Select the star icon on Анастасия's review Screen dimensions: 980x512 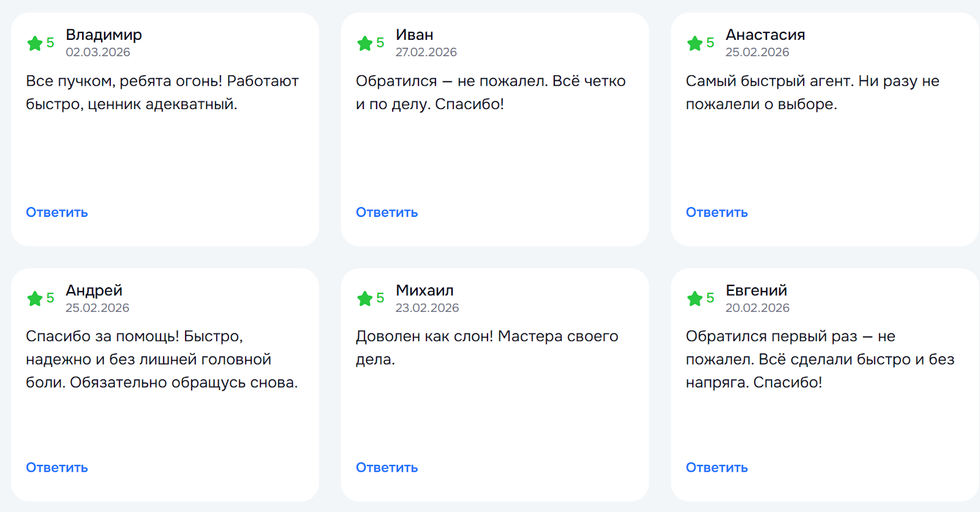click(694, 43)
